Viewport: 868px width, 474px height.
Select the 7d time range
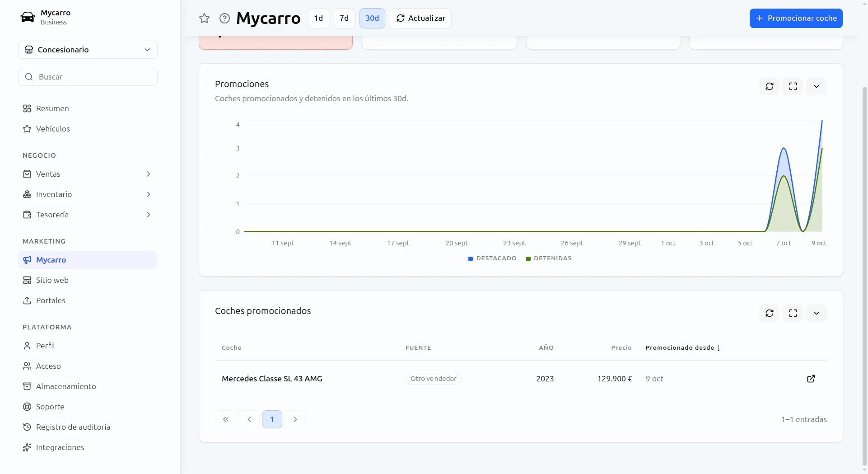tap(344, 18)
